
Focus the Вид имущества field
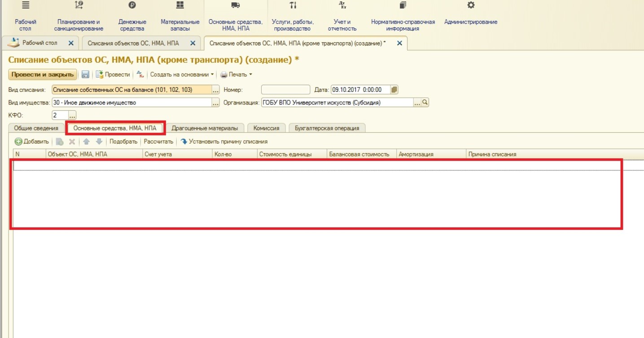(131, 103)
